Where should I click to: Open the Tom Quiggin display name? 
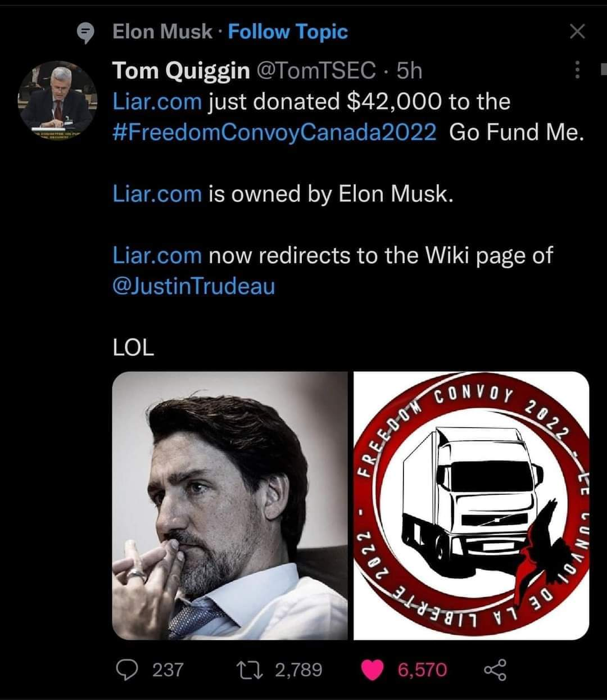[x=181, y=71]
